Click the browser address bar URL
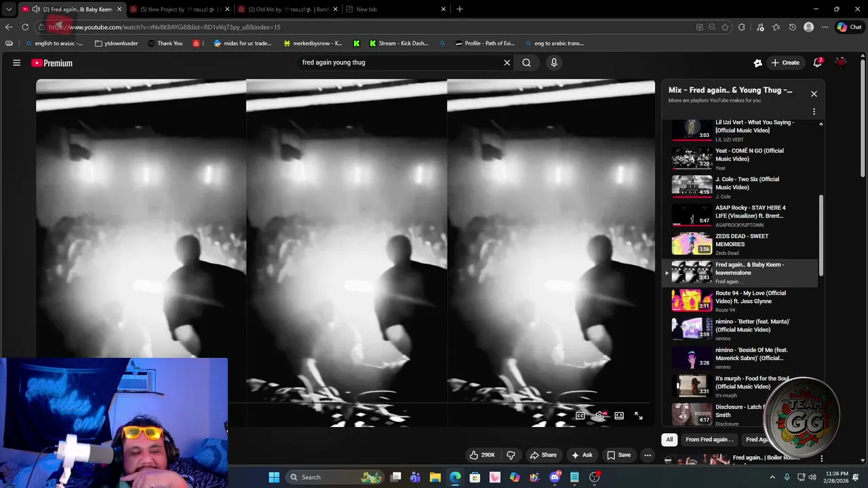The height and width of the screenshot is (488, 868). (x=164, y=27)
